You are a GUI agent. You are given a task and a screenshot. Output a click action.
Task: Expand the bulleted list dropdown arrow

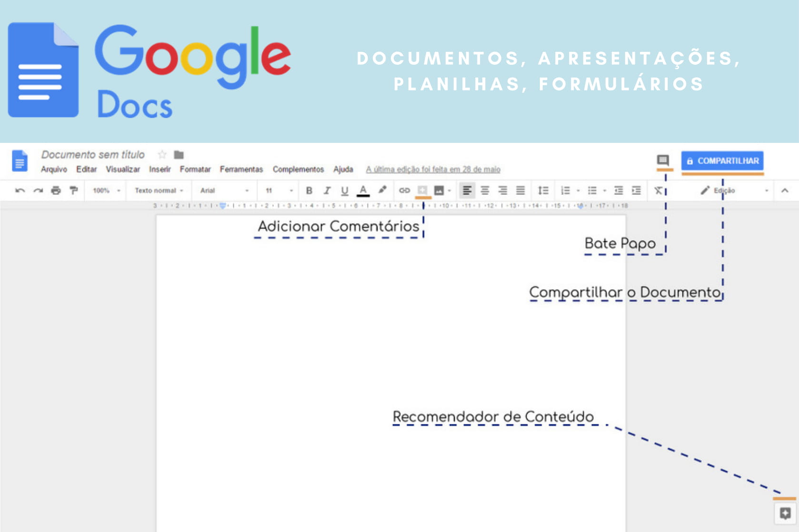[x=605, y=191]
